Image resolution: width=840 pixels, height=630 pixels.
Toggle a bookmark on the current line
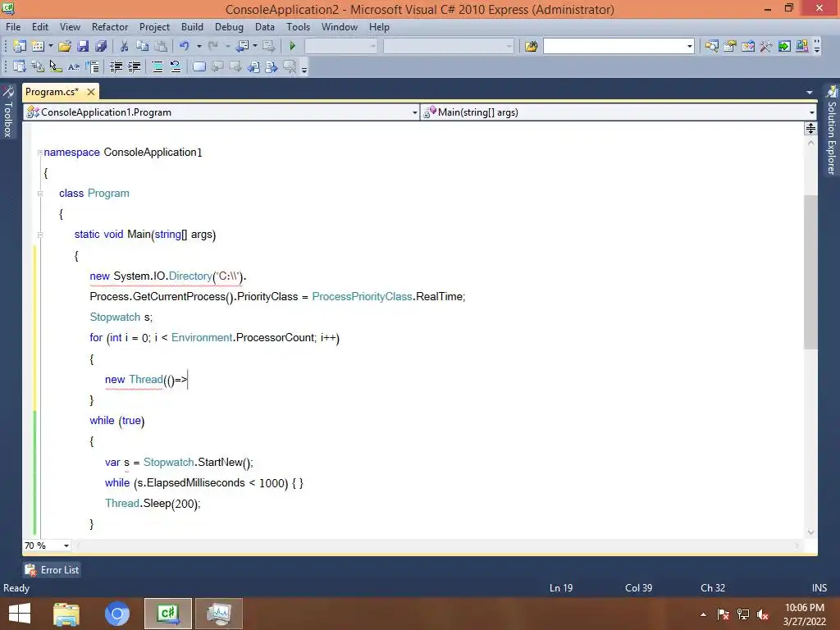click(199, 66)
